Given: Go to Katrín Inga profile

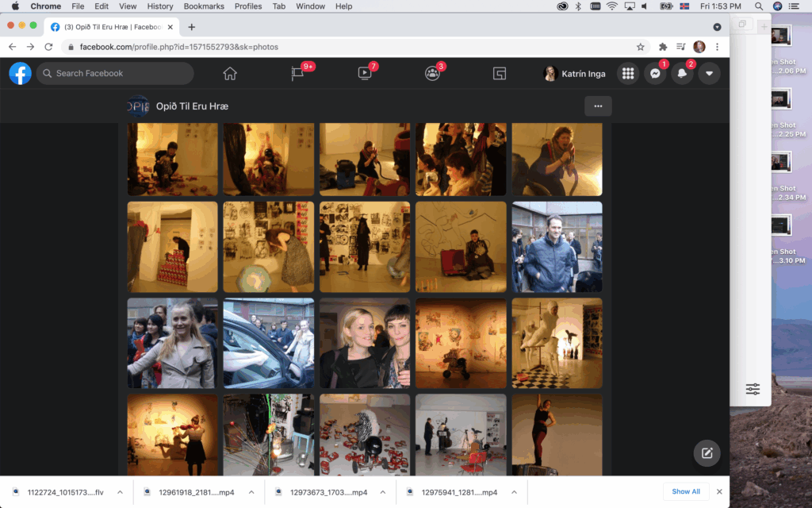Looking at the screenshot, I should tap(574, 74).
